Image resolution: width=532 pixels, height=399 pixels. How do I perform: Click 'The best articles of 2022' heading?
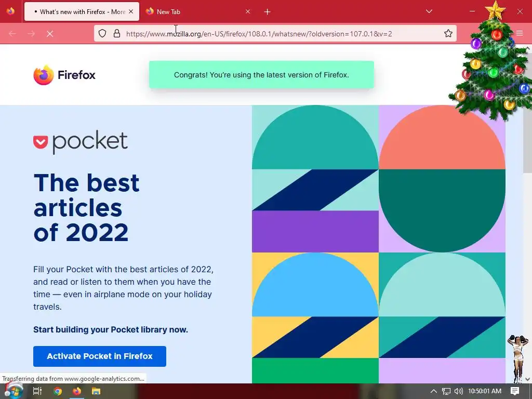tap(87, 208)
